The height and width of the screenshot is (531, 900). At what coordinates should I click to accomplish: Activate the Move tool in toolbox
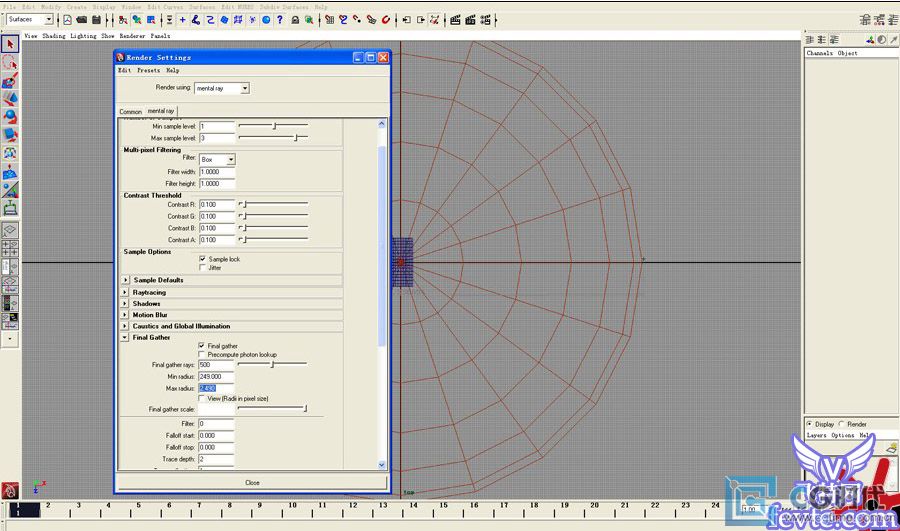10,99
